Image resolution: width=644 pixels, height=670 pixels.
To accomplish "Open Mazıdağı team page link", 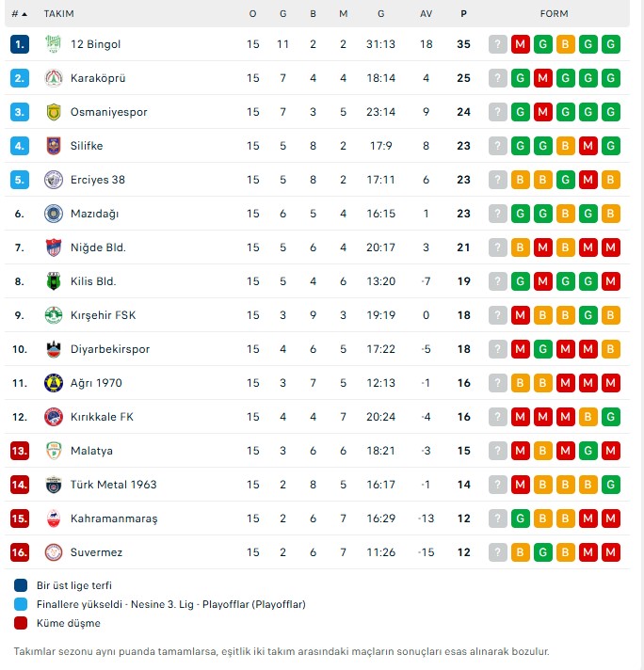I will click(x=95, y=214).
